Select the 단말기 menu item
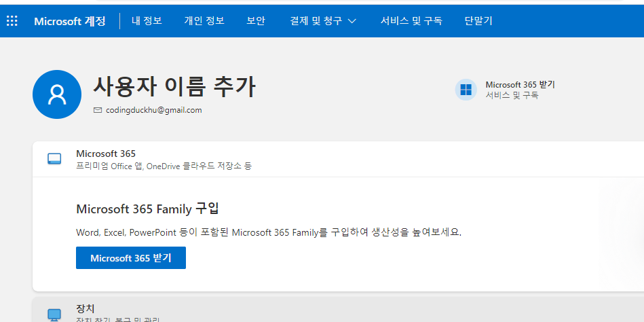The image size is (644, 322). click(x=478, y=20)
